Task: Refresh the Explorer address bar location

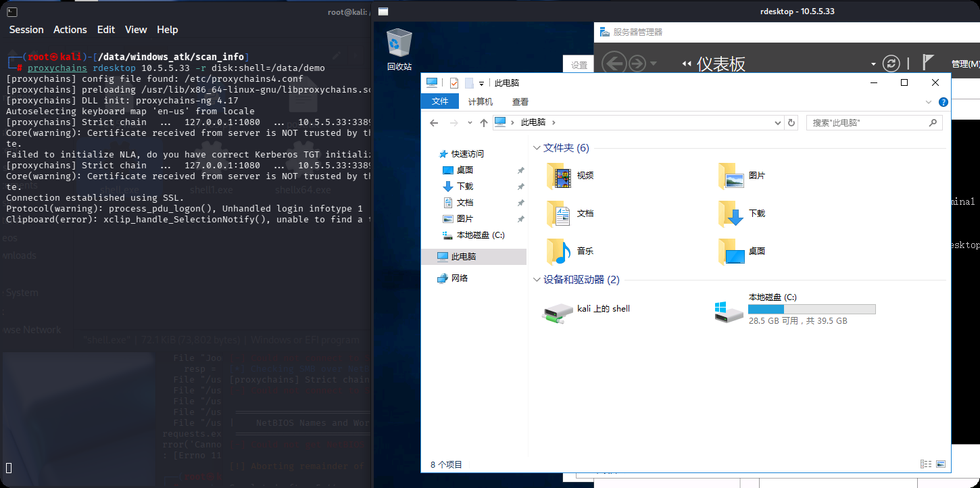Action: coord(791,123)
